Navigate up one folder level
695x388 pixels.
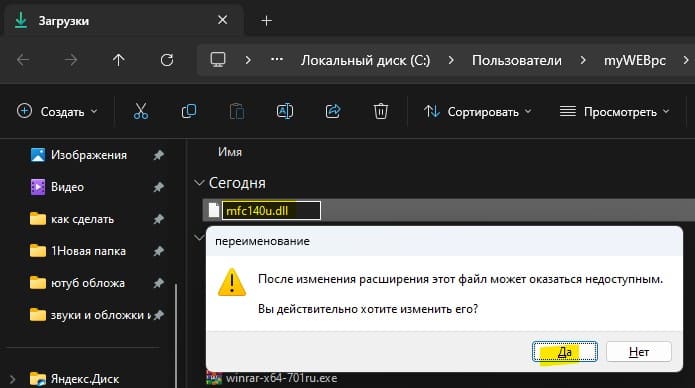(118, 60)
